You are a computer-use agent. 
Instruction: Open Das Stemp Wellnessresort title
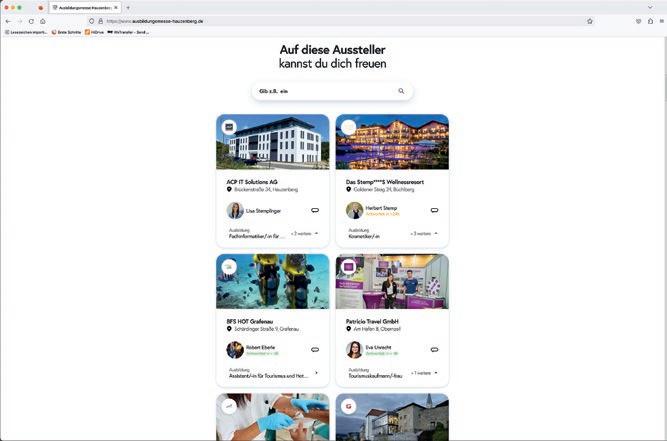pos(385,182)
